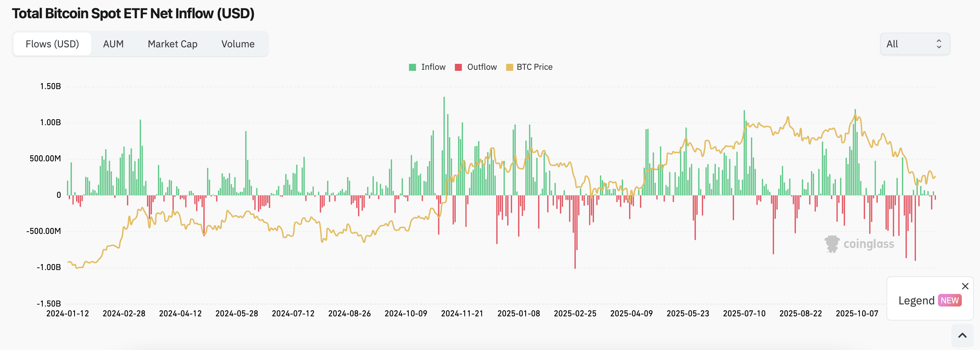Click the scroll-to-top chevron button

[962, 336]
